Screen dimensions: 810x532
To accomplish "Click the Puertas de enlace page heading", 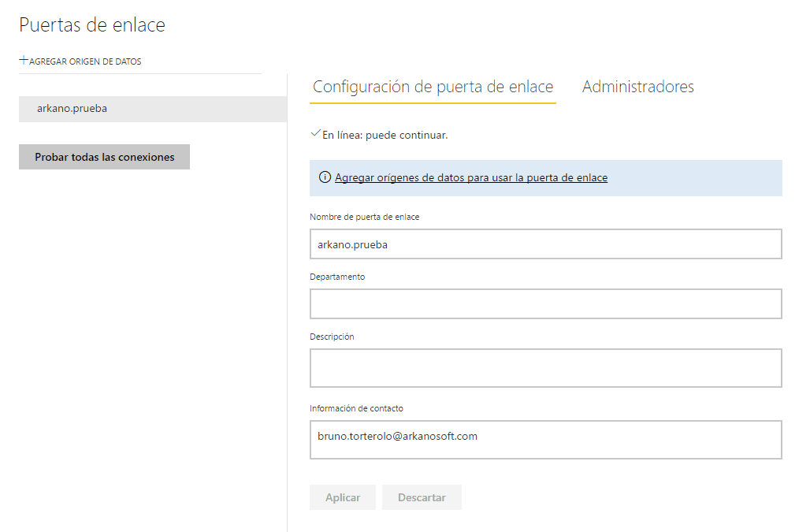I will tap(92, 24).
